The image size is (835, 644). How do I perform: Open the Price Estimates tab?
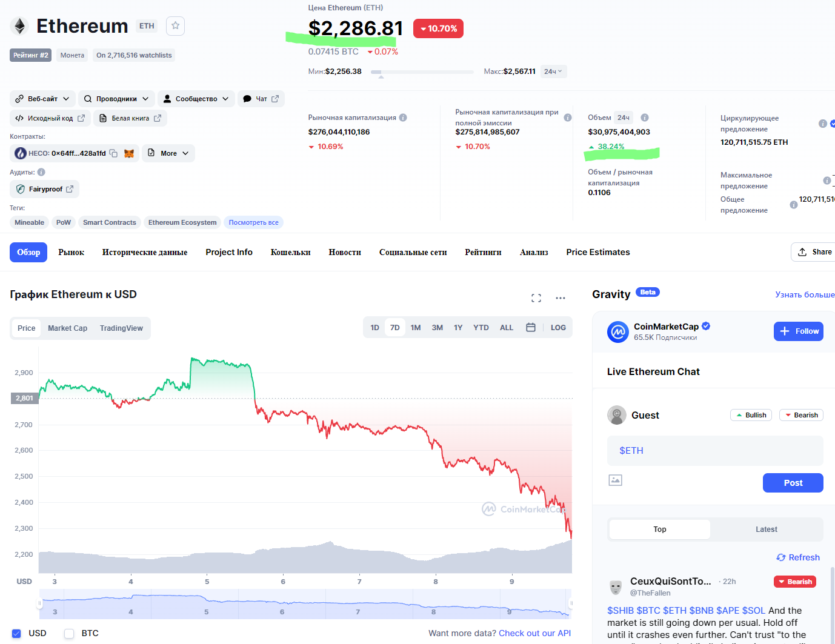pos(598,252)
